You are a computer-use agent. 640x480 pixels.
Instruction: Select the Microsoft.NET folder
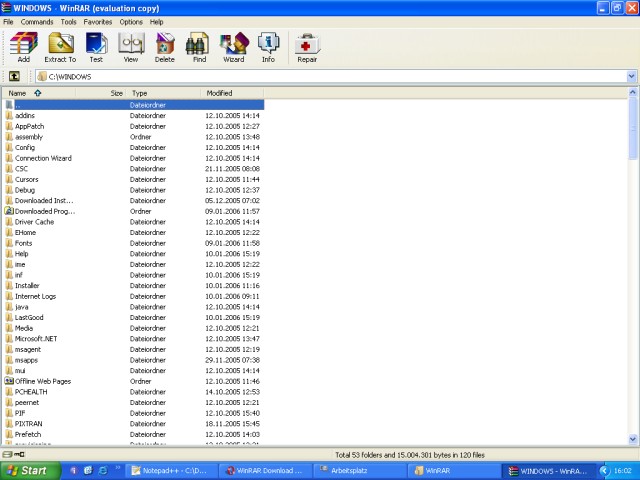[x=36, y=338]
